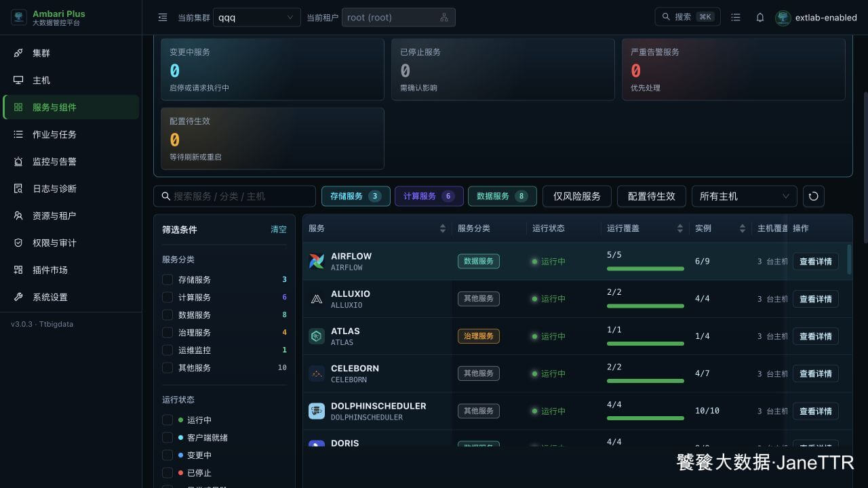Image resolution: width=868 pixels, height=488 pixels.
Task: Click the 10/10 instance count for DOLPHINSCHEDULER
Action: pyautogui.click(x=707, y=411)
